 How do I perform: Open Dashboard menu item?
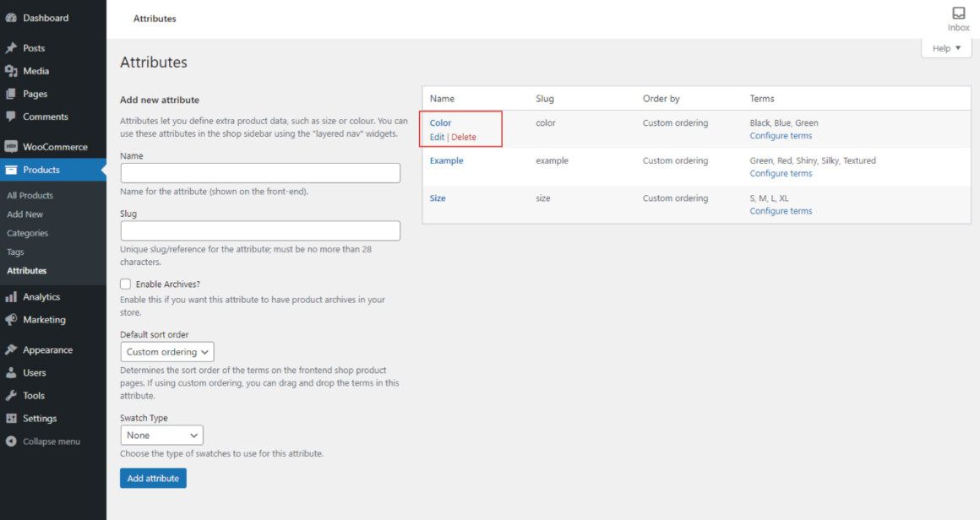[x=46, y=18]
